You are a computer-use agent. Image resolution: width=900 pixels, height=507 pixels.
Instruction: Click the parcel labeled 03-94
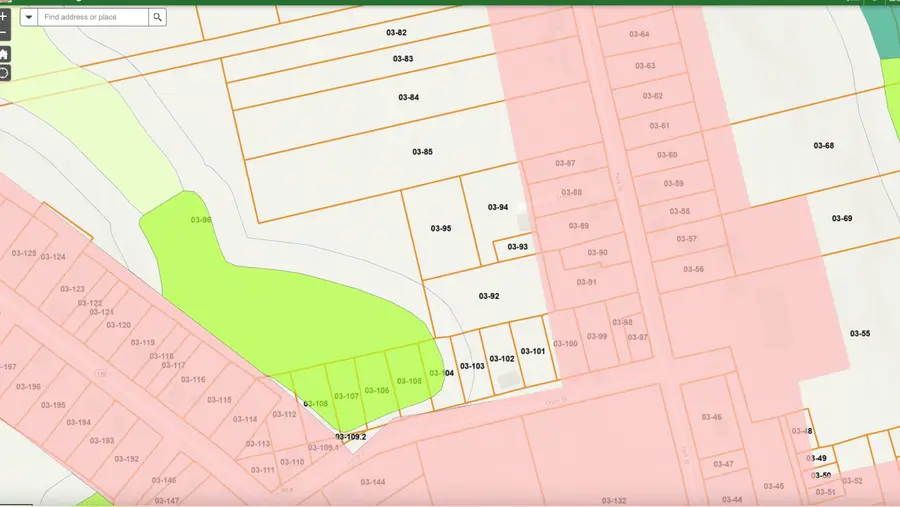[498, 207]
